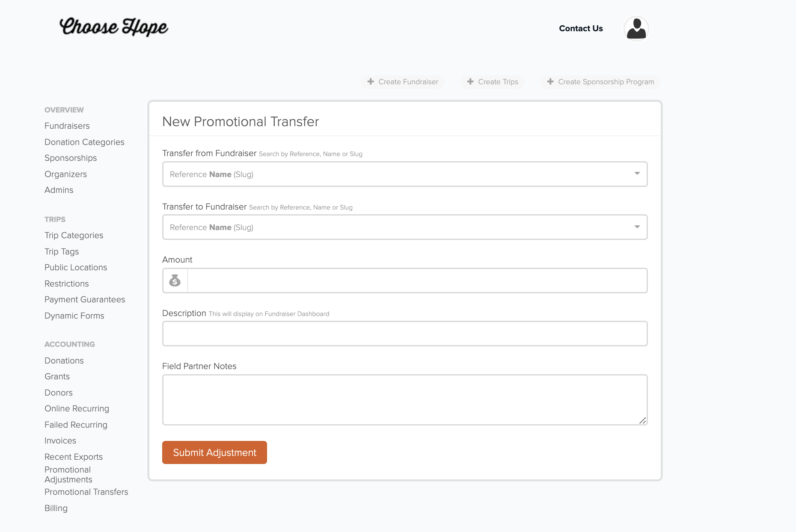Click the plus icon beside Create Sponsorship Program
Screen dimensions: 796x532
click(x=550, y=81)
